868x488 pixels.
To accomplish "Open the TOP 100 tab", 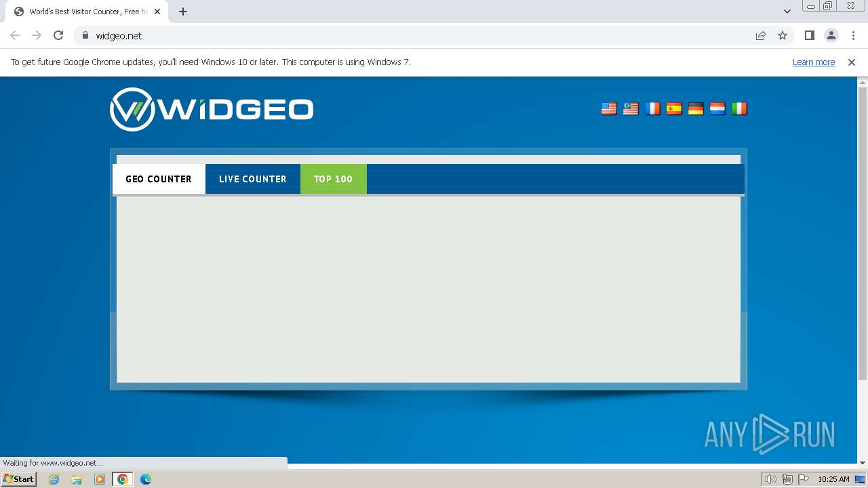I will pyautogui.click(x=334, y=179).
